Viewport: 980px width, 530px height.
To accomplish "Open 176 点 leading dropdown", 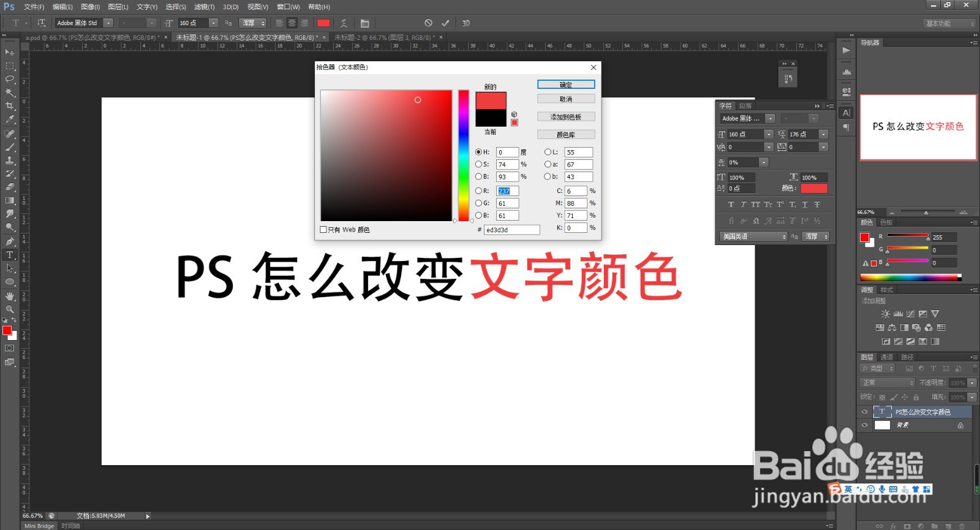I will [x=823, y=134].
